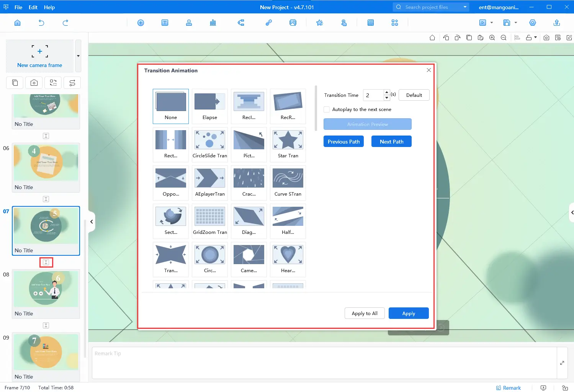Click the Next Path button
574x392 pixels.
(x=391, y=142)
